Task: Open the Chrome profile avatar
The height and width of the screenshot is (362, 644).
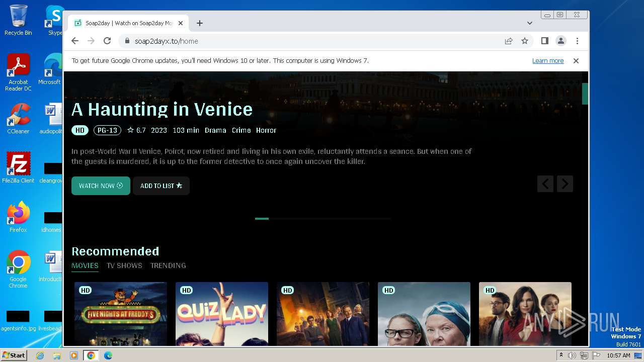Action: (x=561, y=41)
